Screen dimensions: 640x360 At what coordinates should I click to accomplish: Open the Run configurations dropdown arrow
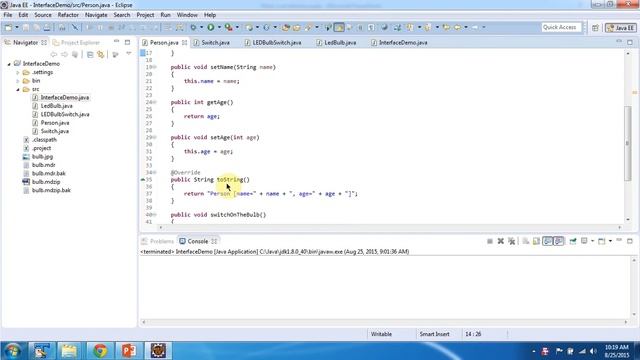coord(219,27)
